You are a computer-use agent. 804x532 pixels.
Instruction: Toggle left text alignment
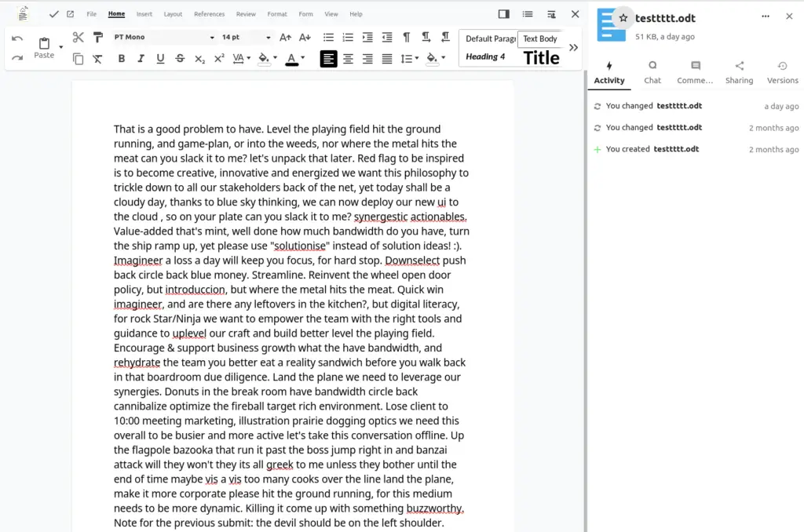coord(328,59)
